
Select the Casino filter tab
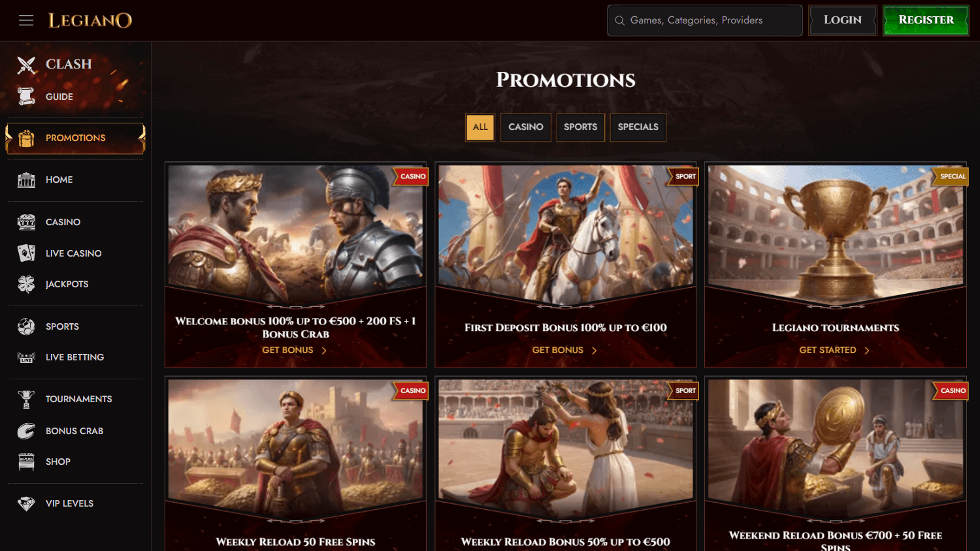(526, 127)
